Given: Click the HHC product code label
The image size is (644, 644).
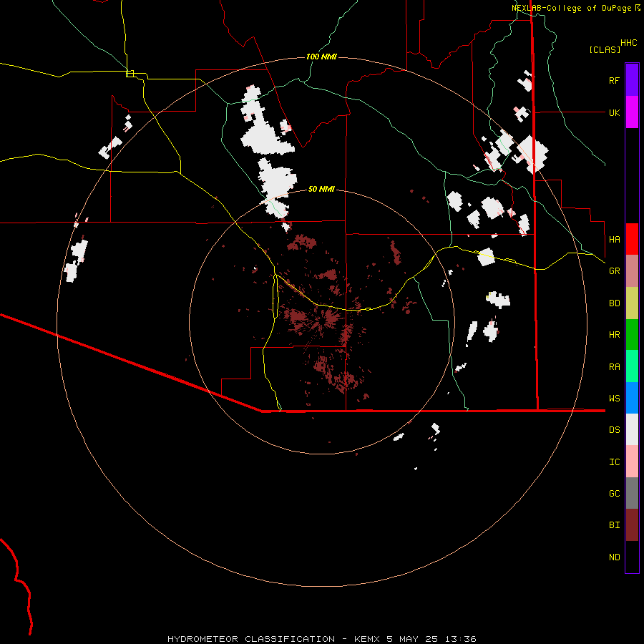Looking at the screenshot, I should coord(629,43).
